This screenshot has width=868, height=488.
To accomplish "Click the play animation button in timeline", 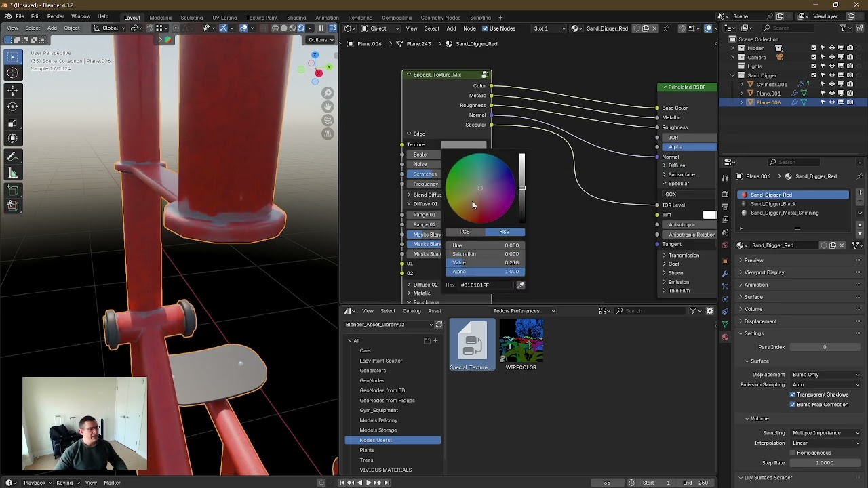I will pyautogui.click(x=368, y=483).
